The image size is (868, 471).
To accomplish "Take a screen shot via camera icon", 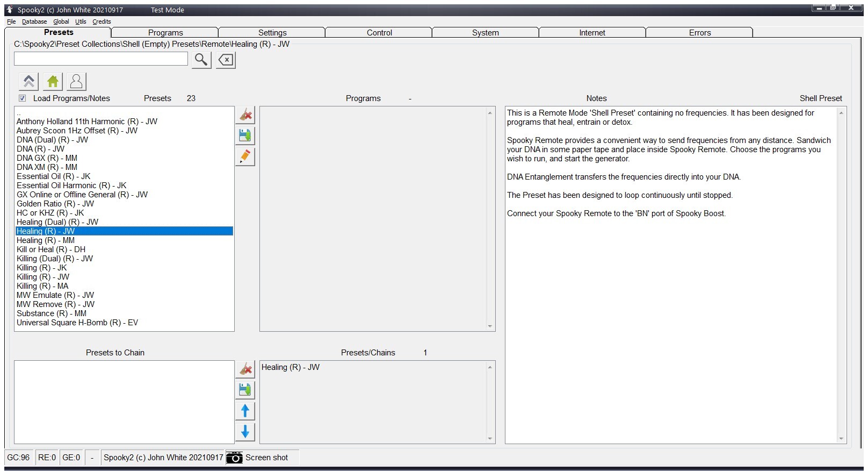I will [x=234, y=458].
